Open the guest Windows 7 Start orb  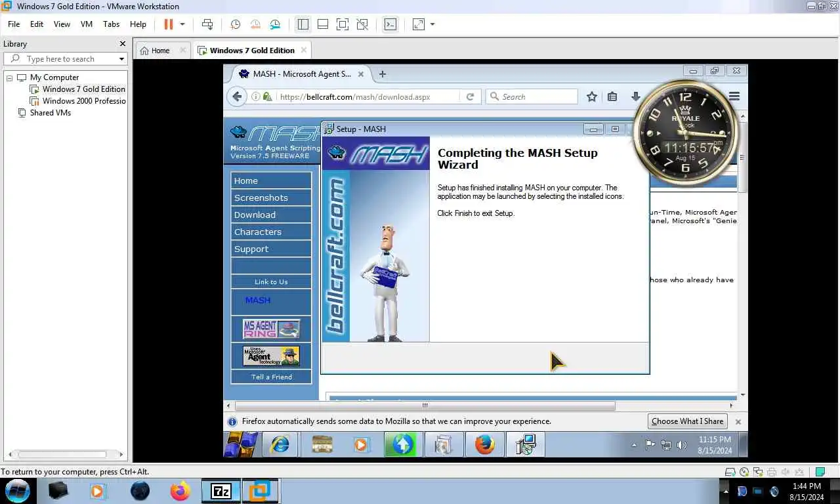click(x=240, y=444)
